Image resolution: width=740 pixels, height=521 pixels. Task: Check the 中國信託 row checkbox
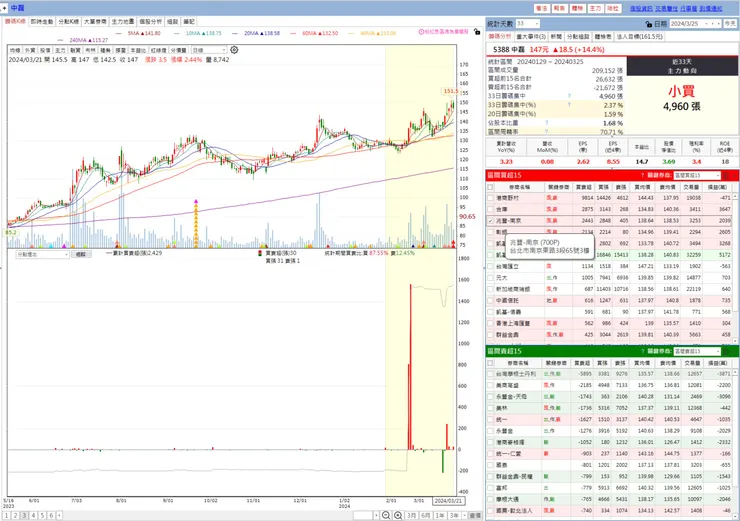coord(490,301)
